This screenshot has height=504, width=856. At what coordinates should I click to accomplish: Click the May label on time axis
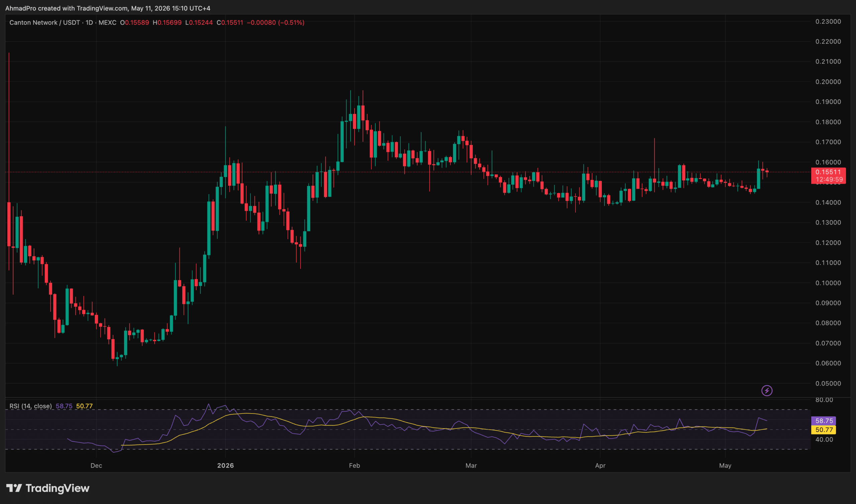pyautogui.click(x=725, y=465)
